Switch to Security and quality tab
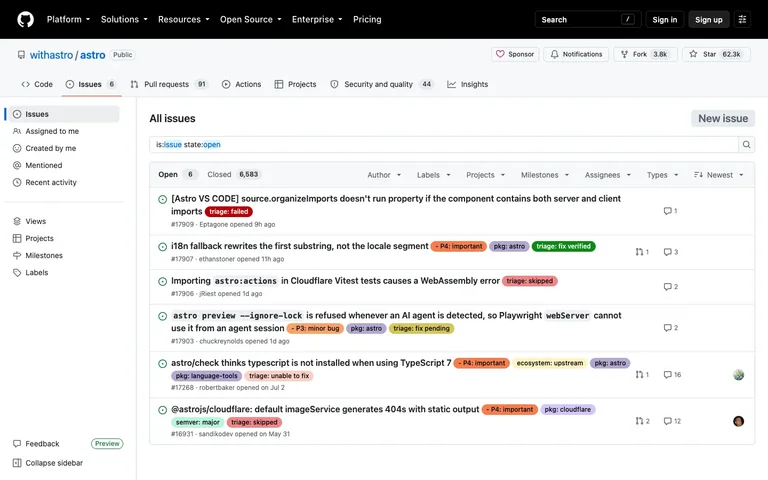Image resolution: width=768 pixels, height=480 pixels. coord(382,84)
